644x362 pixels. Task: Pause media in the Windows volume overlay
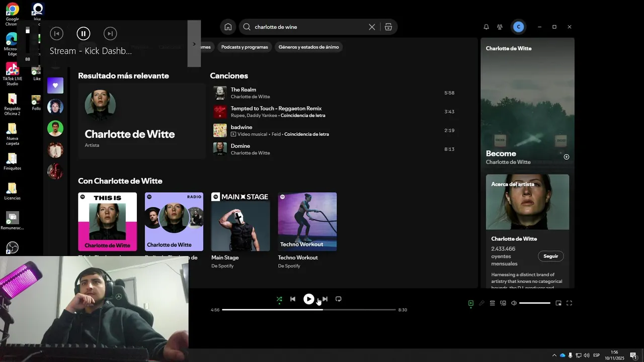[x=84, y=34]
